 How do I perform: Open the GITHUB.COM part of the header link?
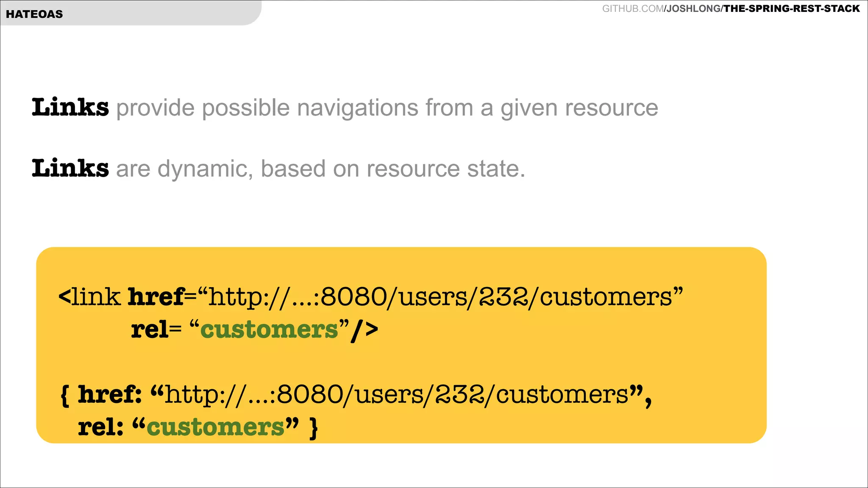point(633,8)
